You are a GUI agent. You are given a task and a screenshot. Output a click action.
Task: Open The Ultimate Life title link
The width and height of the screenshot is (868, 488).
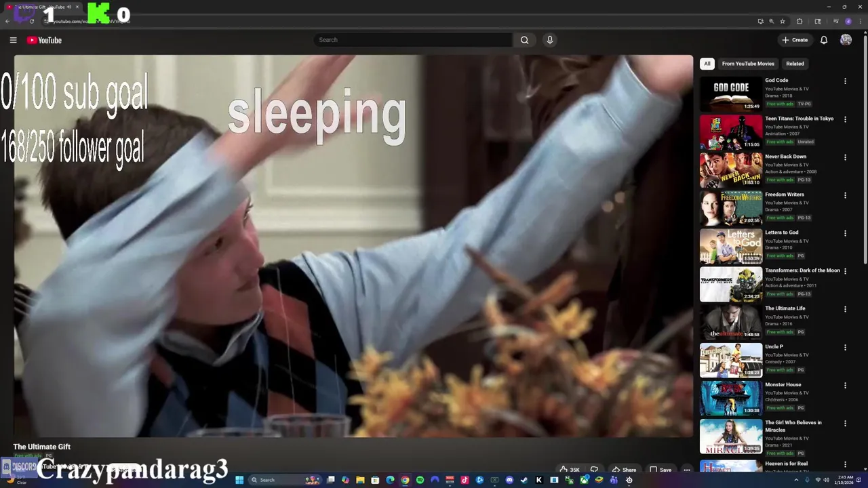pos(785,308)
